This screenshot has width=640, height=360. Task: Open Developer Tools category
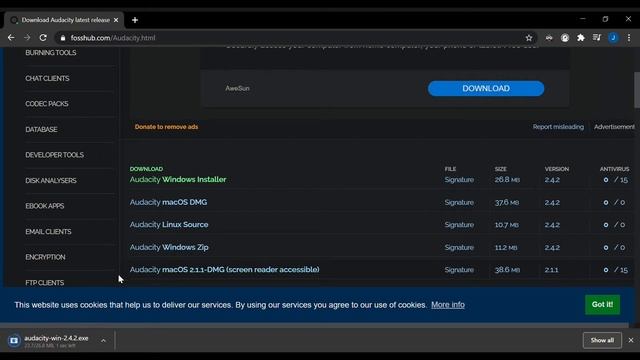click(x=54, y=155)
